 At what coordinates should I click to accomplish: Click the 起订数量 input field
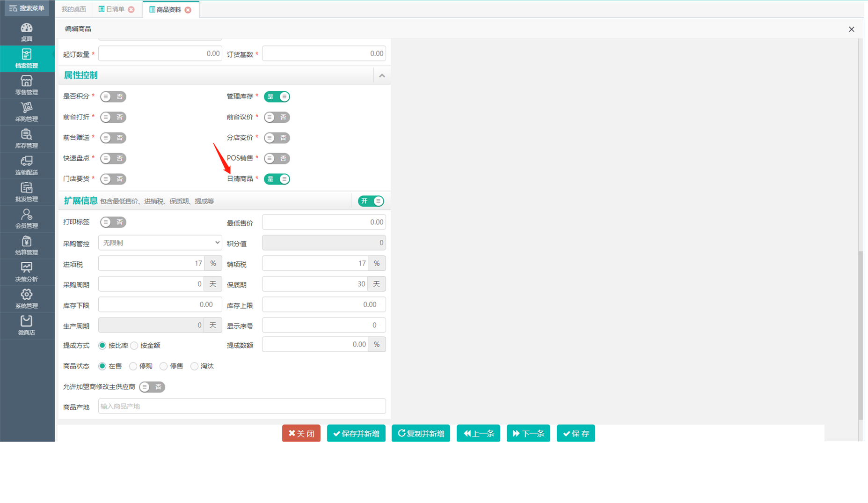(160, 53)
